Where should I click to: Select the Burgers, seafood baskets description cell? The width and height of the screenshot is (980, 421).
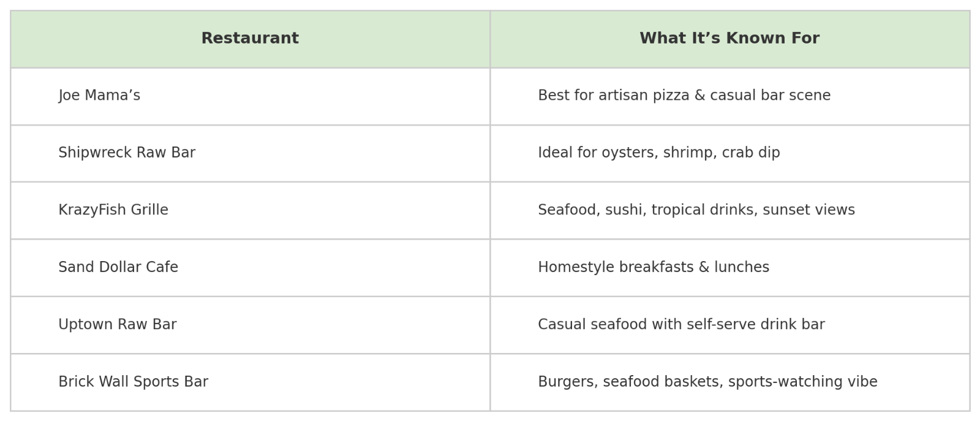(x=707, y=382)
